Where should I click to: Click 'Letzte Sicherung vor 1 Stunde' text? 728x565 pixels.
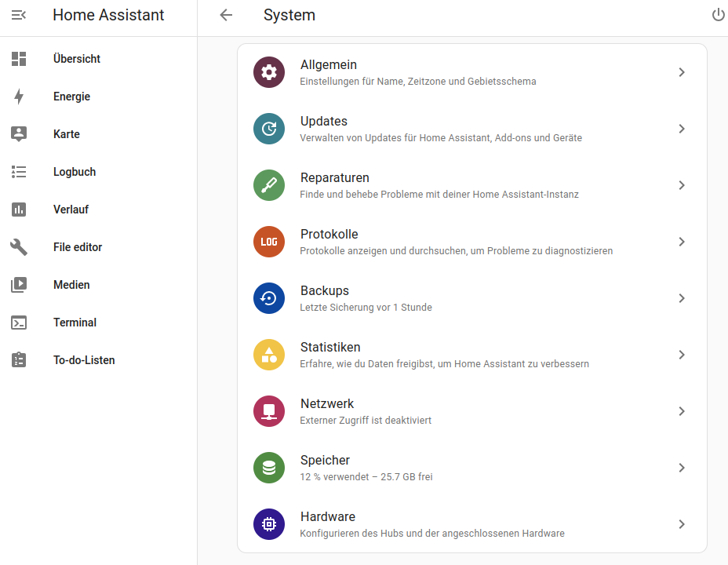(366, 308)
